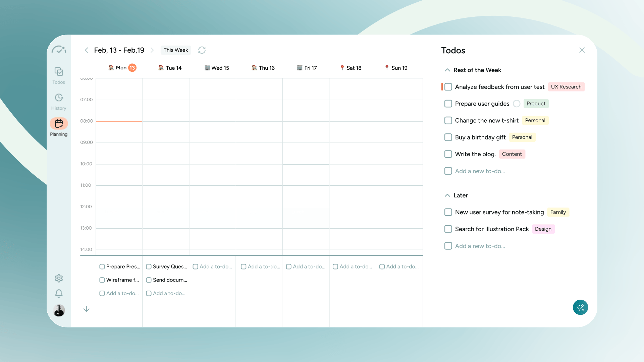Click 'Add a new to-do...' under Later
The image size is (644, 362).
tap(480, 246)
